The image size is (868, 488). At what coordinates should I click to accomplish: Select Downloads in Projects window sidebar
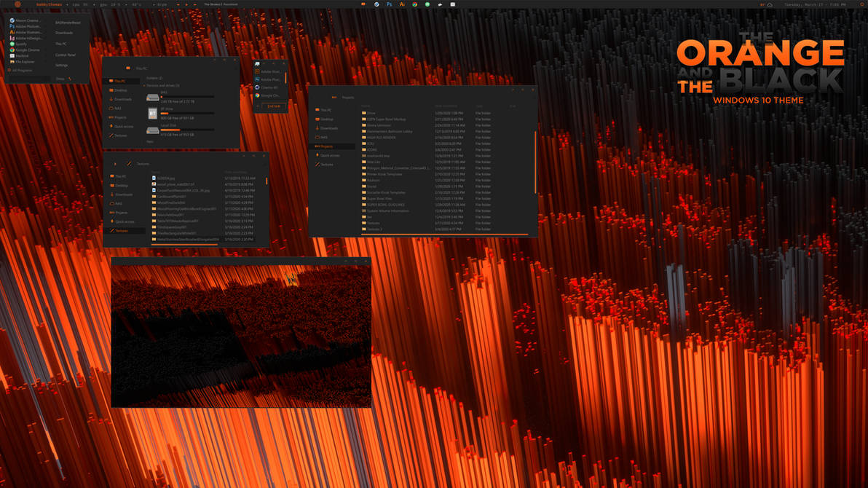[327, 128]
